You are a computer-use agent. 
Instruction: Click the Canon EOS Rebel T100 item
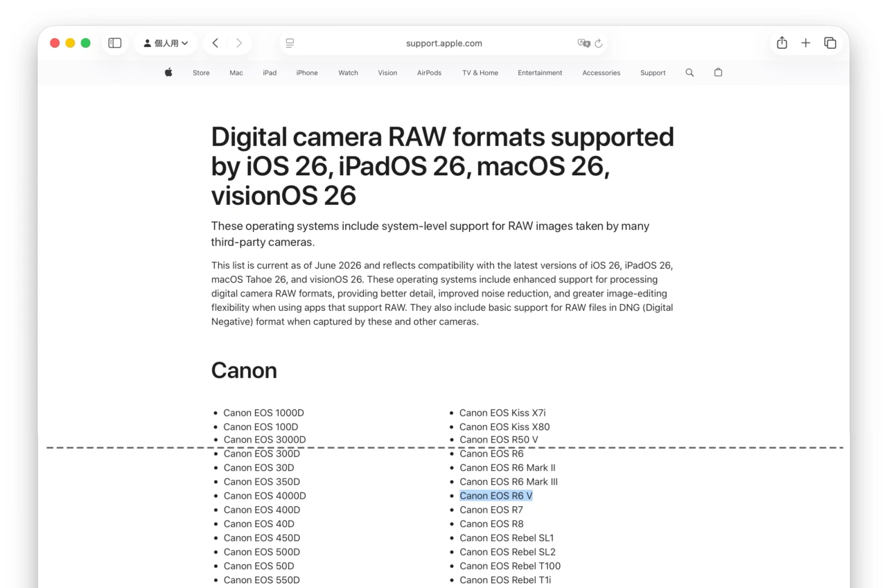[510, 566]
